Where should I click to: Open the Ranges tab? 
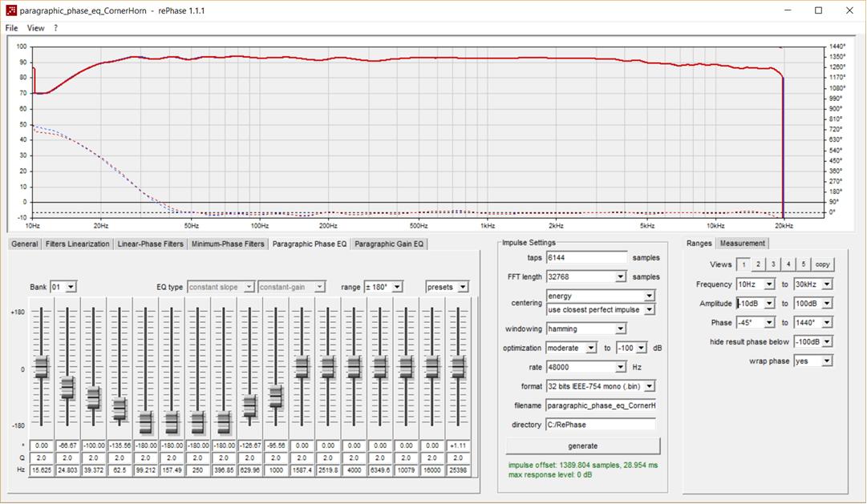coord(699,243)
